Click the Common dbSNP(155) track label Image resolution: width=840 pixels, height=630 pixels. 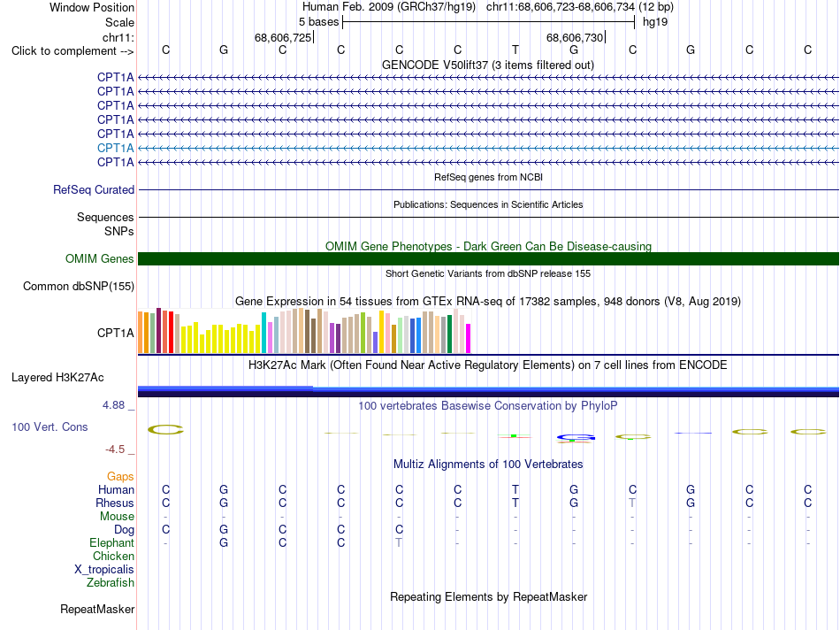click(79, 287)
